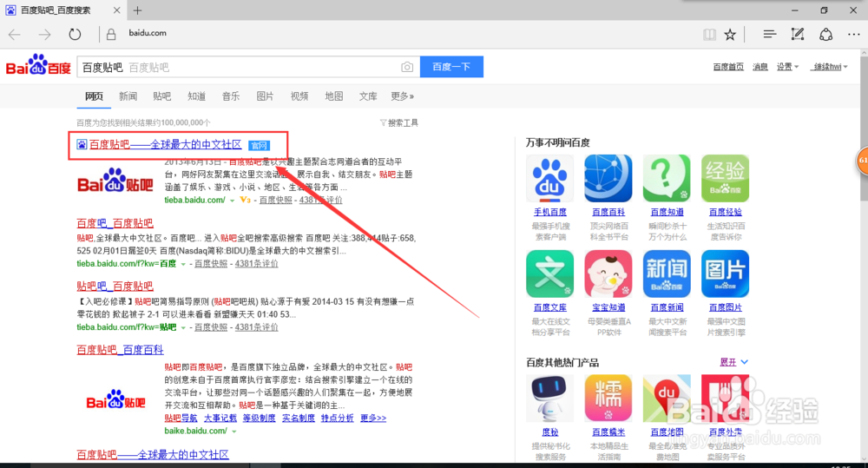Close the 百度贴吧_百度搜索 tab
Image resolution: width=868 pixels, height=468 pixels.
click(116, 10)
